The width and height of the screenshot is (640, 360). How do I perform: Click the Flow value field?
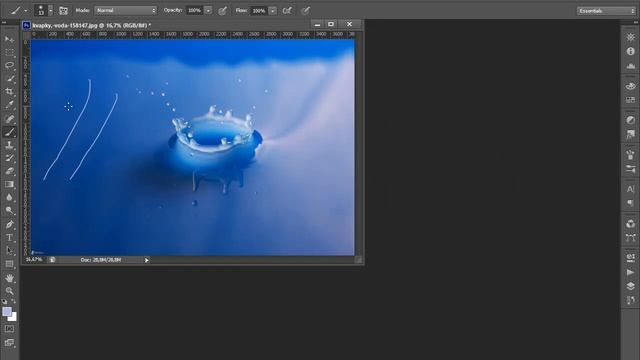[259, 11]
